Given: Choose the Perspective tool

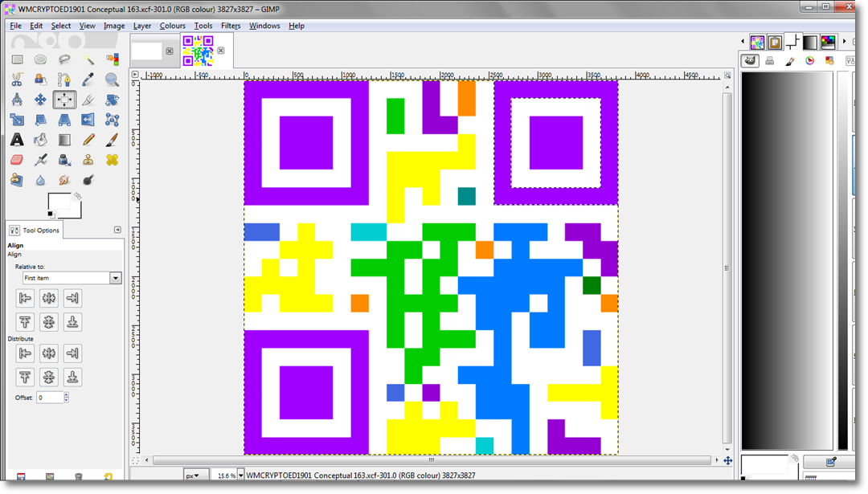Looking at the screenshot, I should pos(64,120).
